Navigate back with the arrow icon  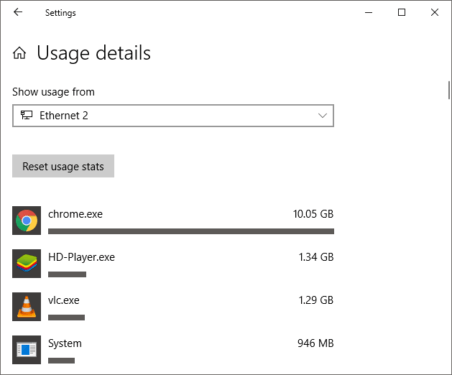[x=18, y=12]
